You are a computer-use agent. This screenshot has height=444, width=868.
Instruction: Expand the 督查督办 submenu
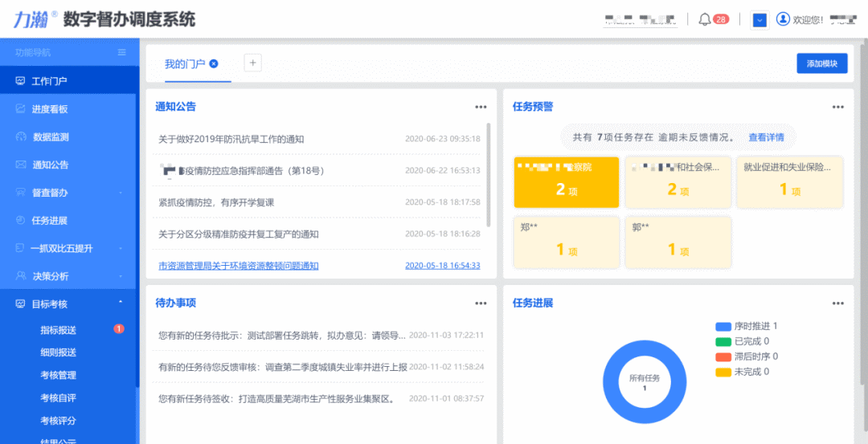(121, 193)
